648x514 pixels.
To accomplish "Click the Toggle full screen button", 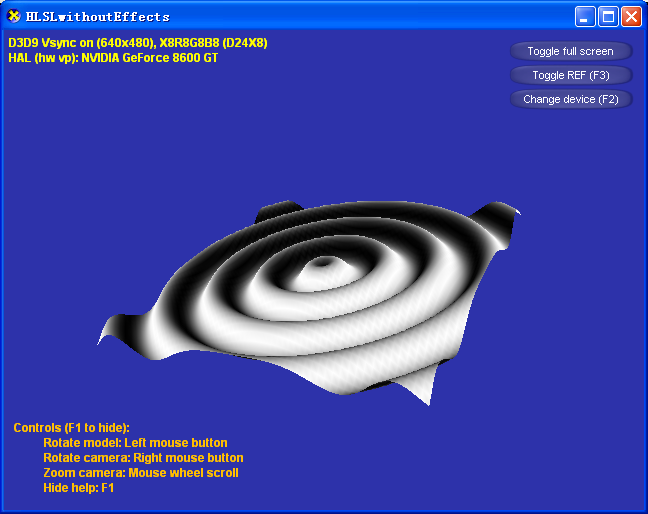I will (x=571, y=51).
